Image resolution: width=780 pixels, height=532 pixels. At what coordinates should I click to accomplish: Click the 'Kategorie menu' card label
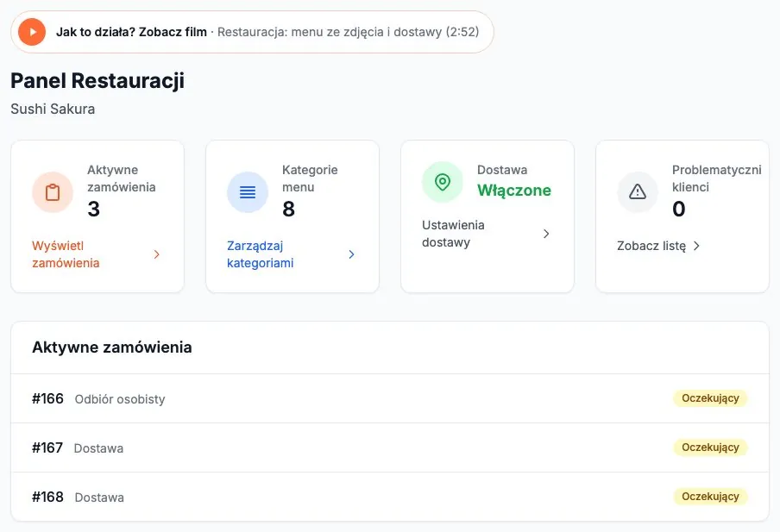click(x=310, y=178)
